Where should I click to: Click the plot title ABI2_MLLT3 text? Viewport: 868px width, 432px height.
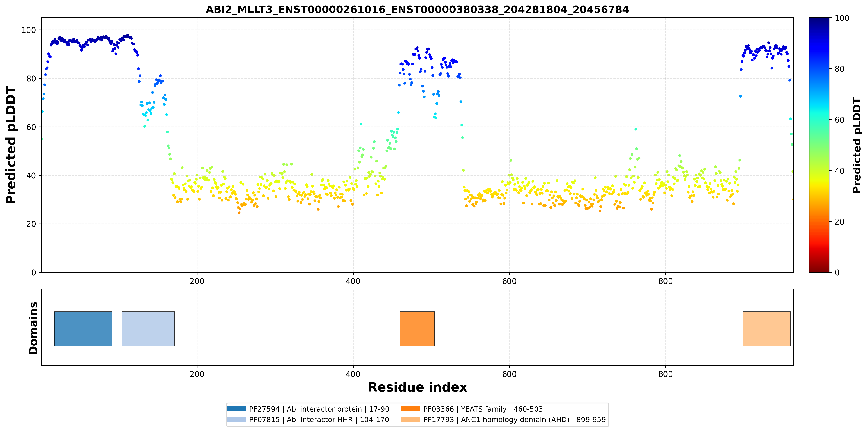coord(417,9)
